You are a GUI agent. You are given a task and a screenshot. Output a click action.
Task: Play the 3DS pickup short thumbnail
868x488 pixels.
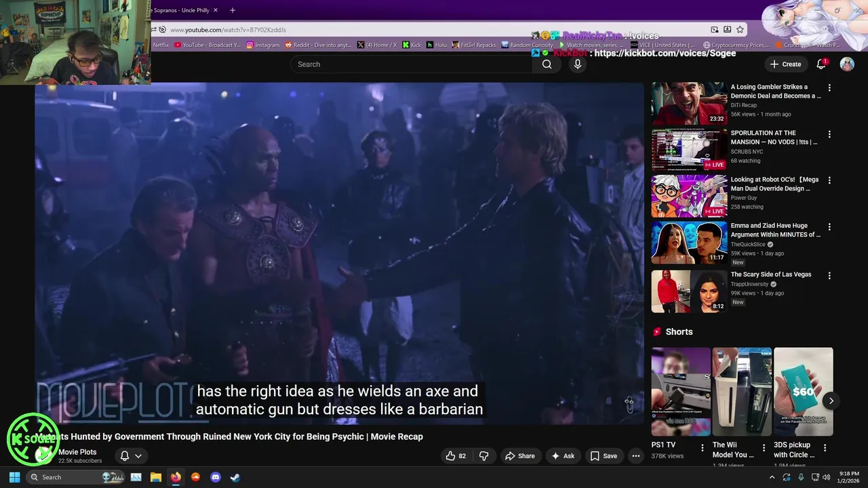(803, 392)
